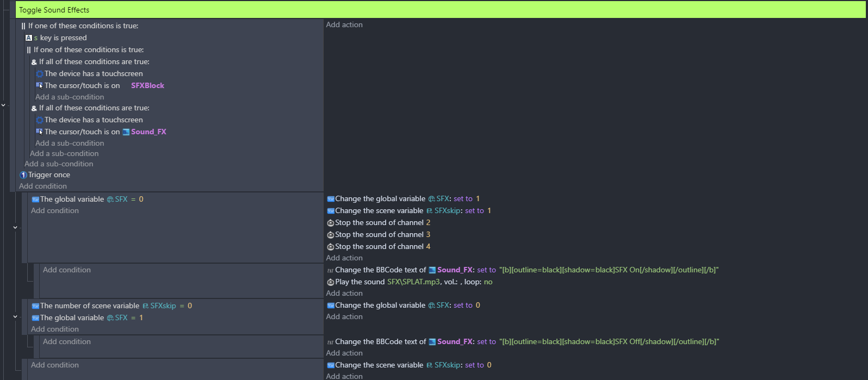Screen dimensions: 868x380
Task: Click the BBCode text icon for the "SFX On" action
Action: point(330,270)
